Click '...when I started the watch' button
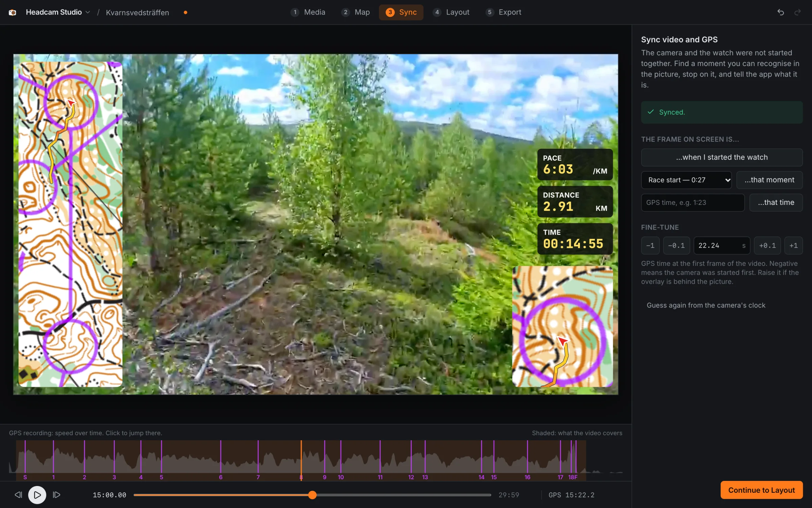812x508 pixels. [x=722, y=157]
